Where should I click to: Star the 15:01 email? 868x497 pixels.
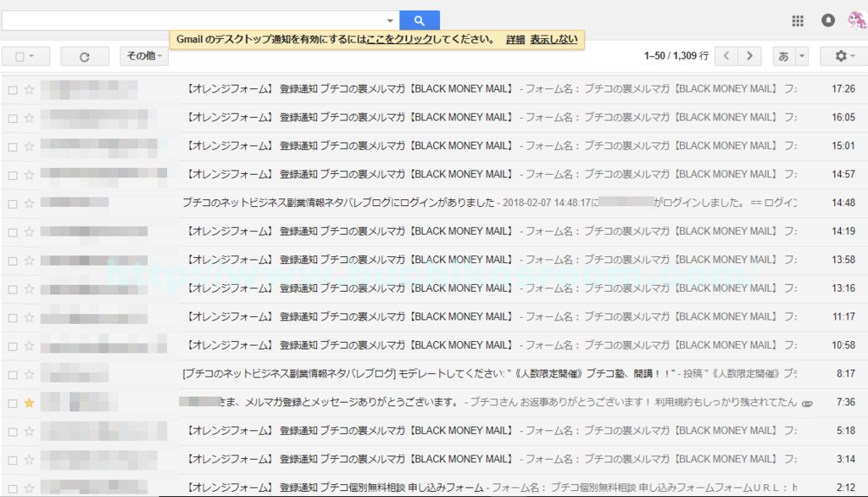pyautogui.click(x=30, y=146)
